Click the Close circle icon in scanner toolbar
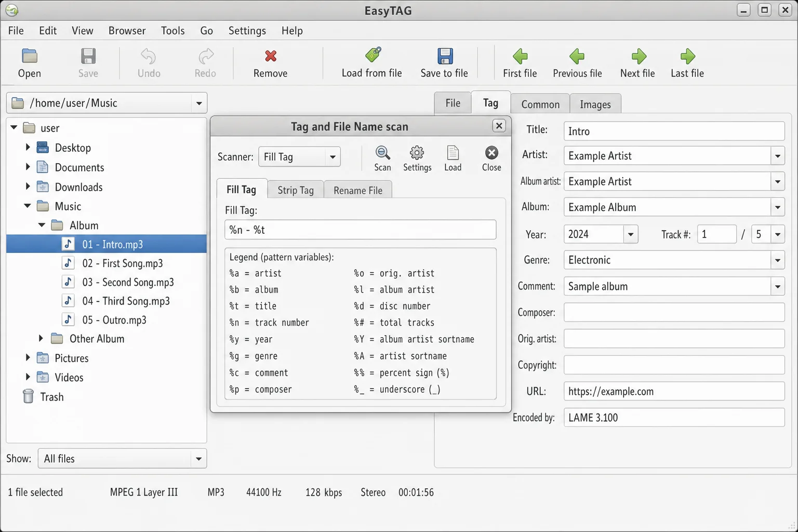This screenshot has height=532, width=798. click(x=491, y=153)
